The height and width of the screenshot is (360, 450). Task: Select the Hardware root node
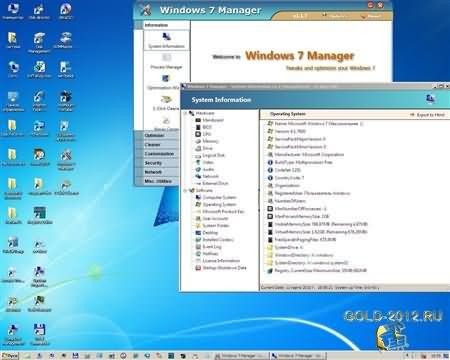pos(202,113)
